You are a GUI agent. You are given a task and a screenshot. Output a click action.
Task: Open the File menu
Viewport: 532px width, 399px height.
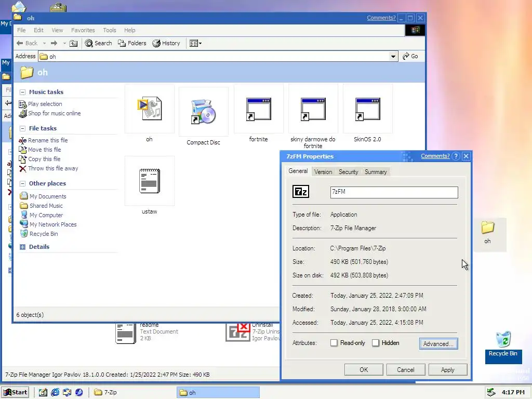point(21,30)
